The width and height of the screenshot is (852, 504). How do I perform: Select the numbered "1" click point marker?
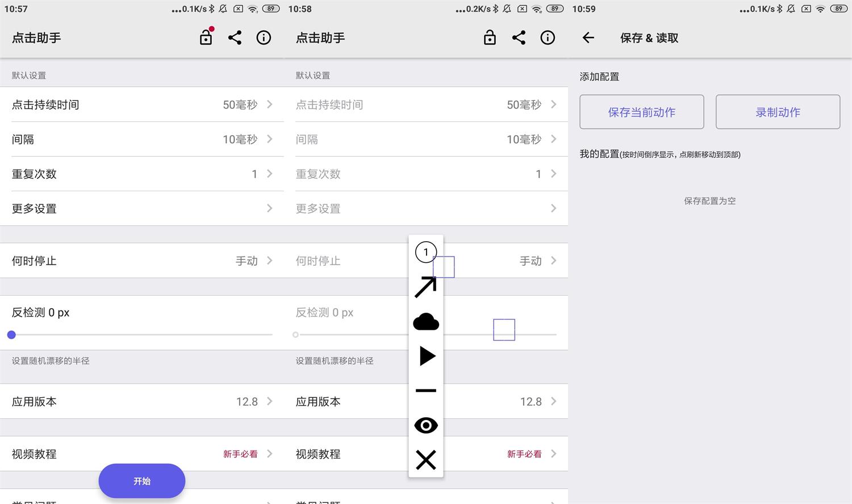click(425, 251)
